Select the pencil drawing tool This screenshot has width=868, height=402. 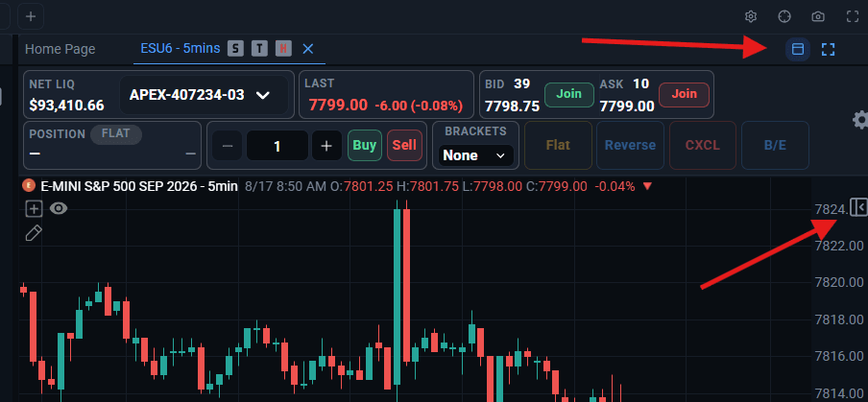[34, 233]
